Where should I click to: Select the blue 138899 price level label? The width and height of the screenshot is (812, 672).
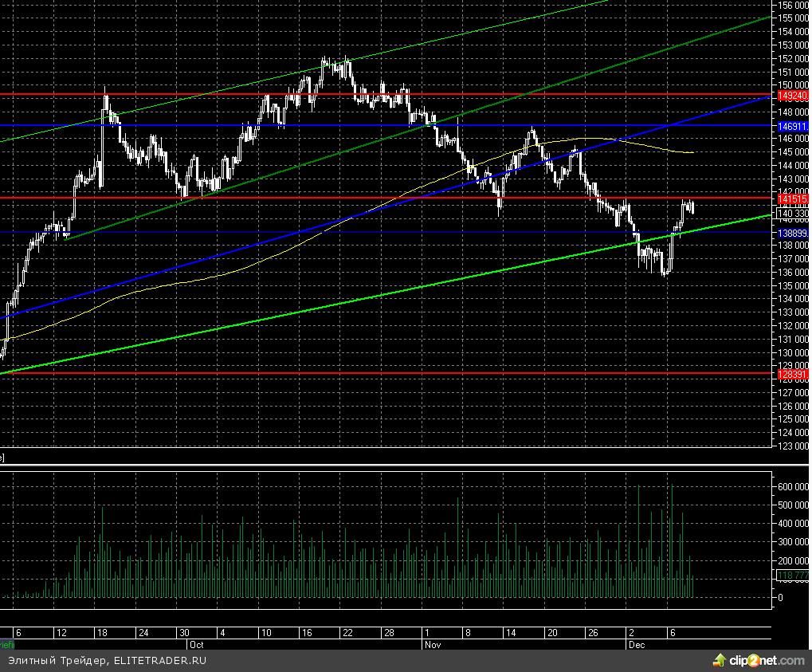coord(792,233)
